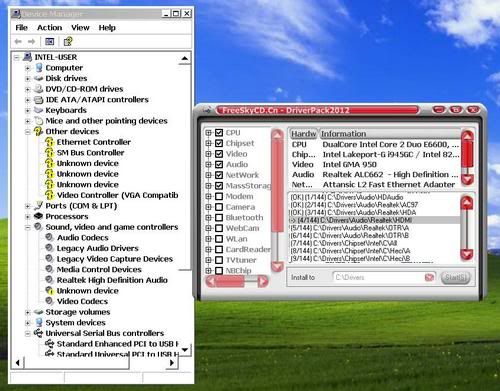Select the IDE ATA/ATAPI controllers icon

39,100
